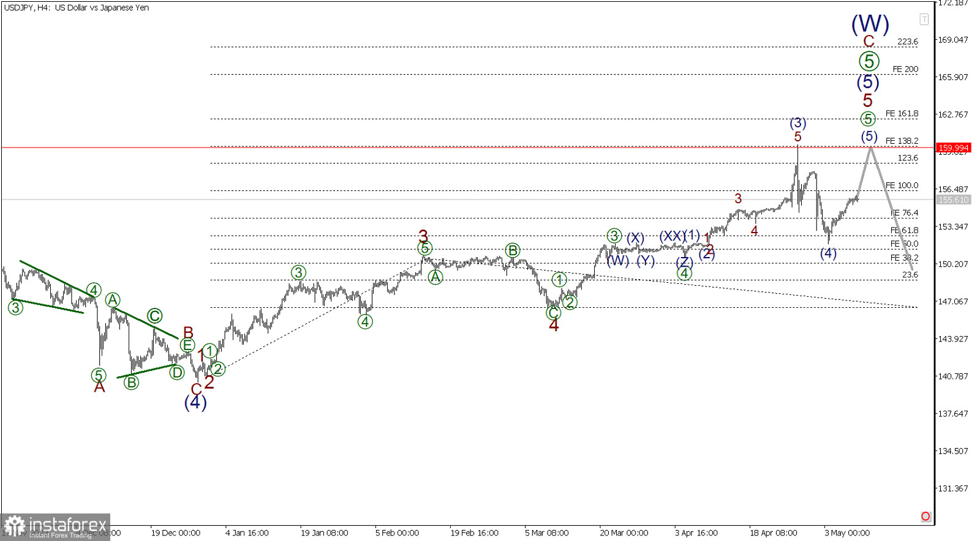The image size is (980, 541).
Task: Click the blue (X) wave label
Action: (635, 237)
